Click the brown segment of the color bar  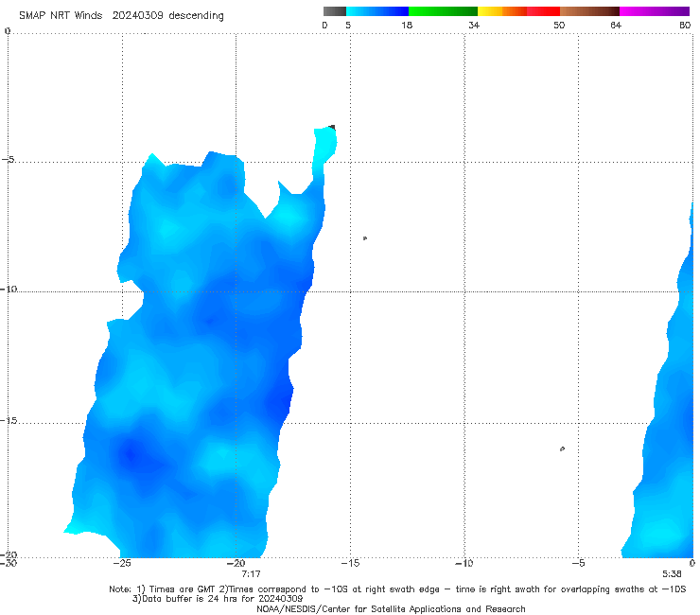point(589,11)
